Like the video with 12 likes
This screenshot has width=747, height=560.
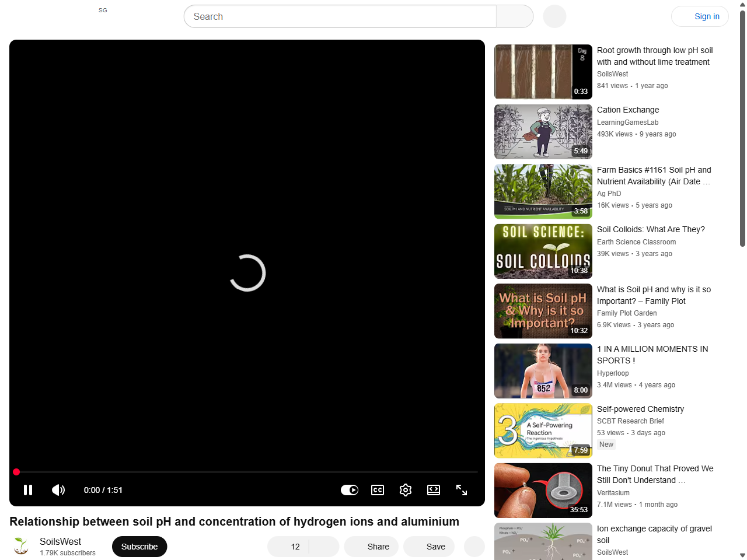(x=289, y=547)
